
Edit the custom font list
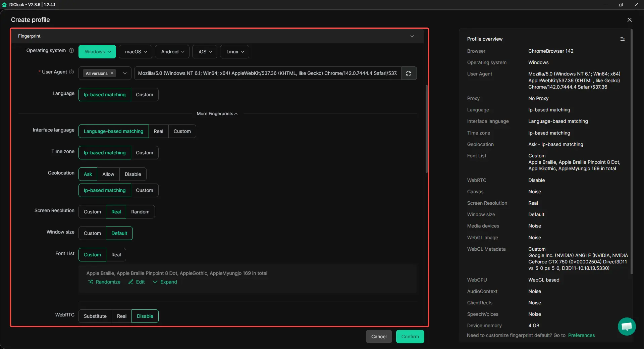coord(137,282)
